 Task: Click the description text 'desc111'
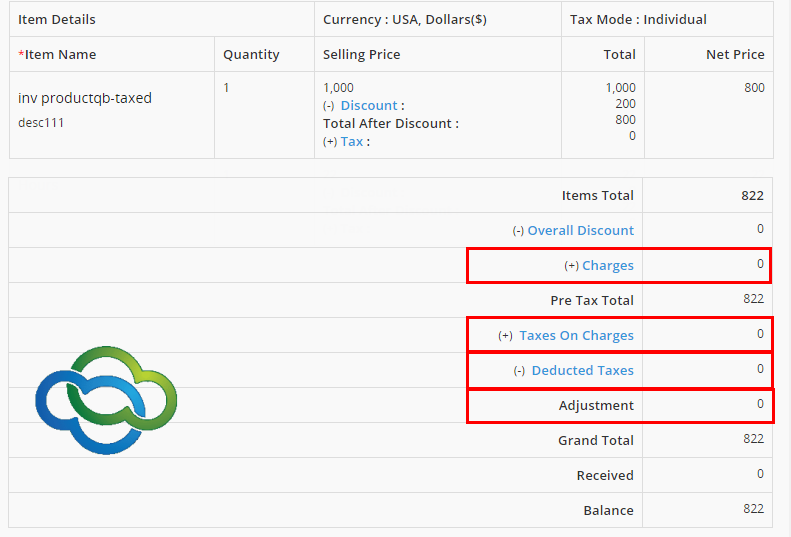[41, 123]
